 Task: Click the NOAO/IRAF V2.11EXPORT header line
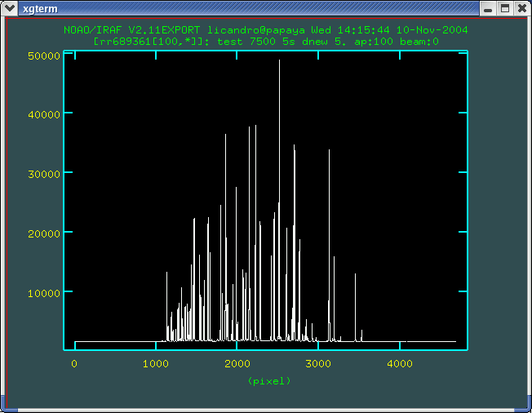[265, 29]
